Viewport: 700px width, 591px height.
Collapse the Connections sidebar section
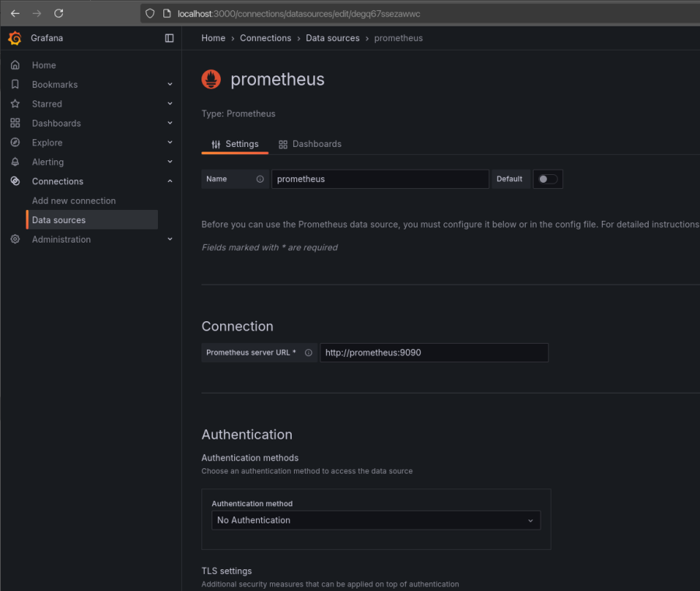(170, 180)
